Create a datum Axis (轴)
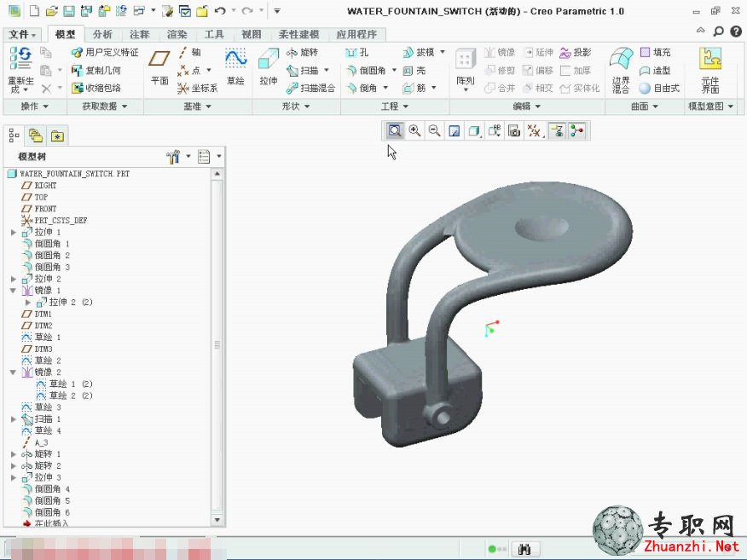Screen dimensions: 747x560 [x=189, y=52]
